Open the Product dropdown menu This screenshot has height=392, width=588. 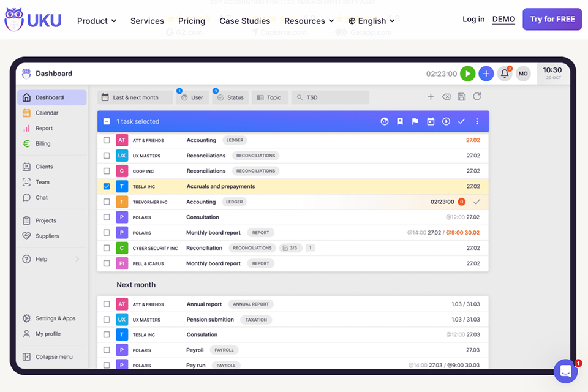[x=97, y=21]
